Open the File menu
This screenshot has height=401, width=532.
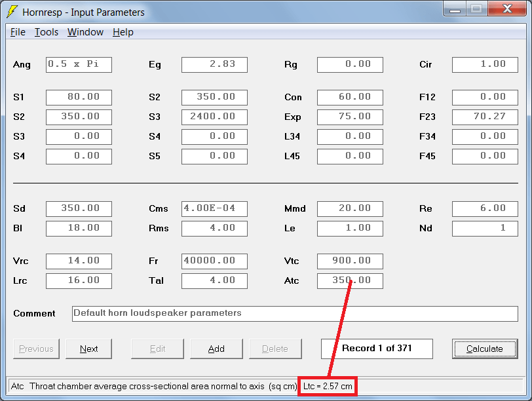click(18, 32)
